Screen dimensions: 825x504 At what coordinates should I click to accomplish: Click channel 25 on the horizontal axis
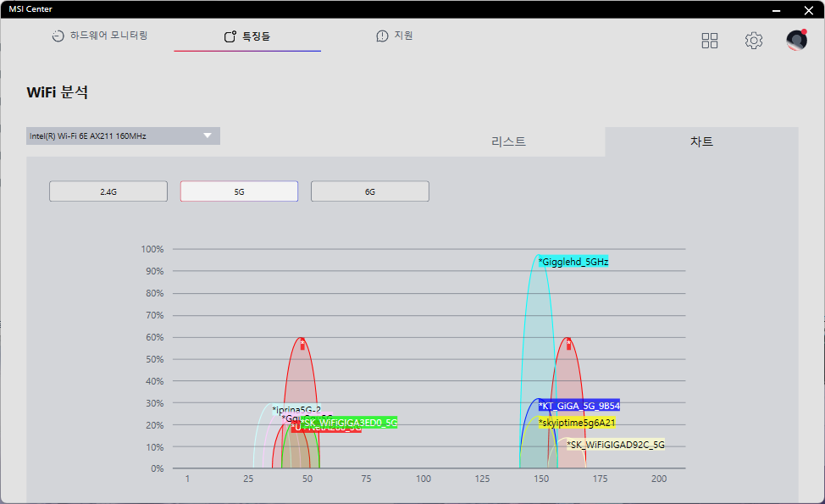[x=248, y=479]
